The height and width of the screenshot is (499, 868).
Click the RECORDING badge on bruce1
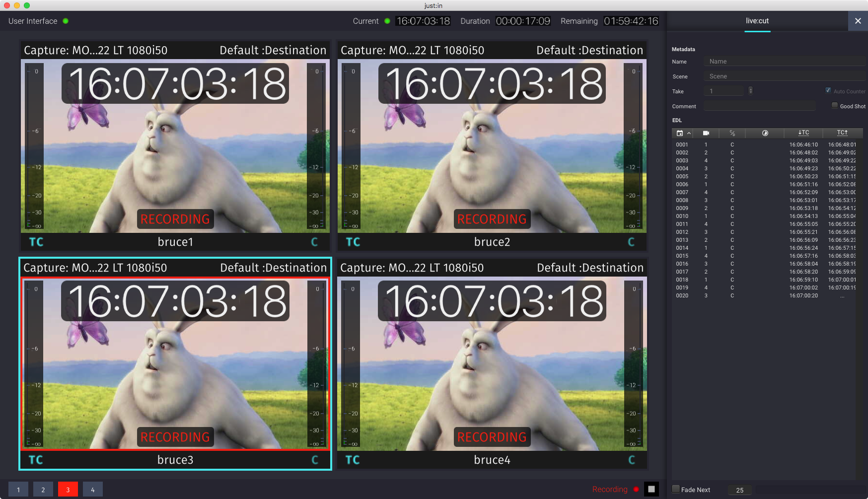[x=175, y=219]
